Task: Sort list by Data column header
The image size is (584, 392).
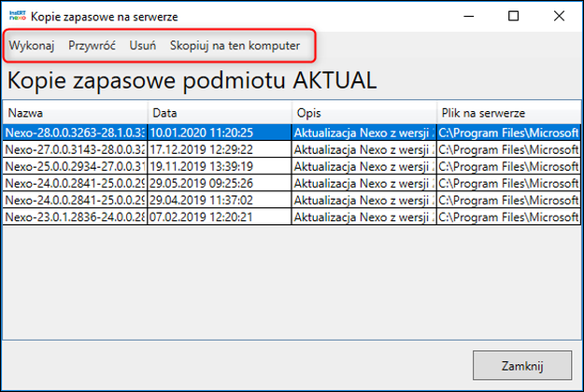Action: pyautogui.click(x=220, y=113)
